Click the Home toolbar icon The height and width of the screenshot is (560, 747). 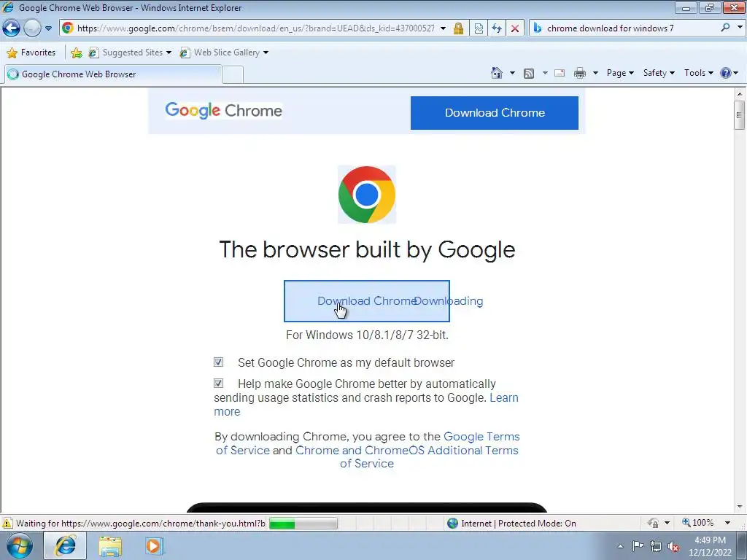pos(496,73)
